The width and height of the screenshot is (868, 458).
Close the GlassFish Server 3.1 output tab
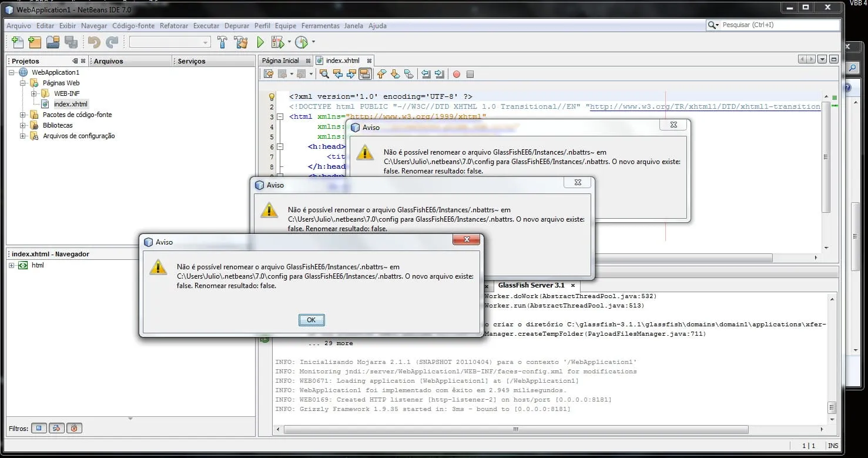(572, 285)
